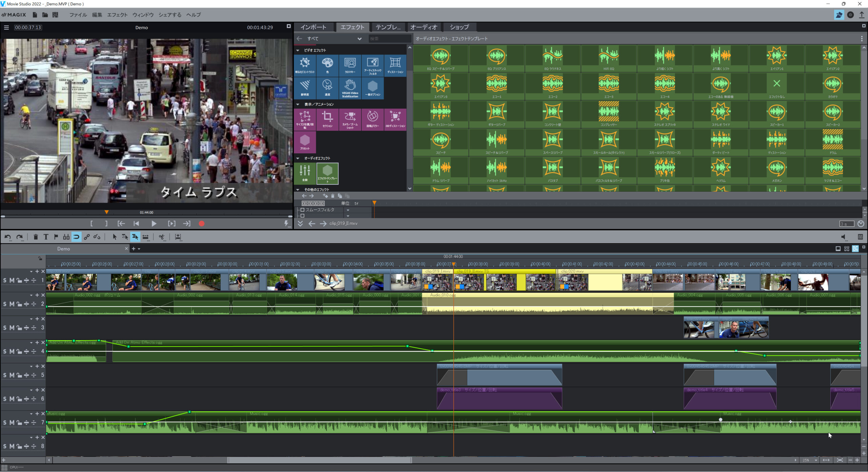
Task: Switch to the インポート tab
Action: pyautogui.click(x=313, y=27)
